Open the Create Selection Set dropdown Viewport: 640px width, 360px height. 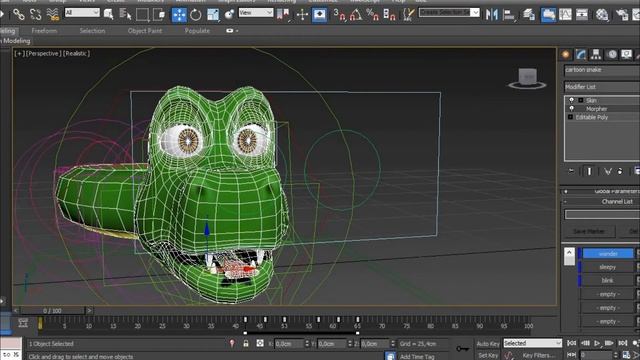tap(449, 13)
